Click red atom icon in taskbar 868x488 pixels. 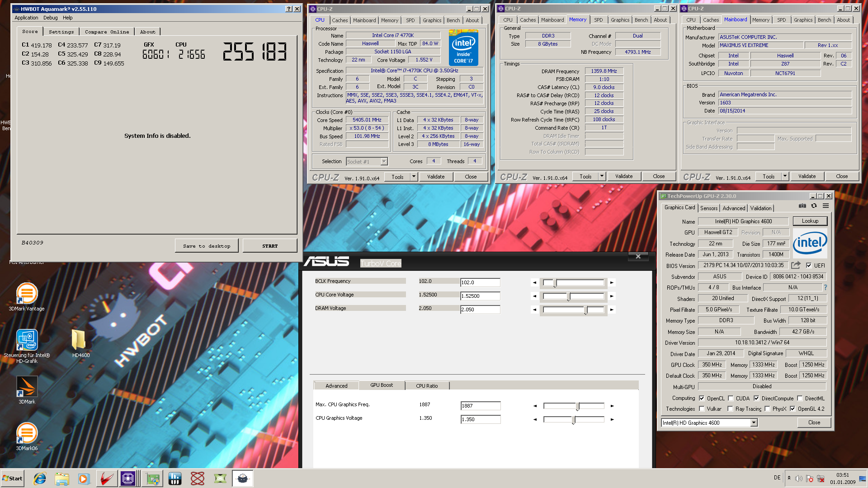coord(198,479)
